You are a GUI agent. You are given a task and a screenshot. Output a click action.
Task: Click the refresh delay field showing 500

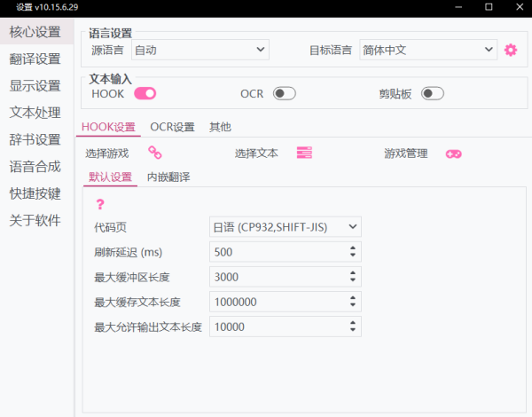tap(285, 252)
